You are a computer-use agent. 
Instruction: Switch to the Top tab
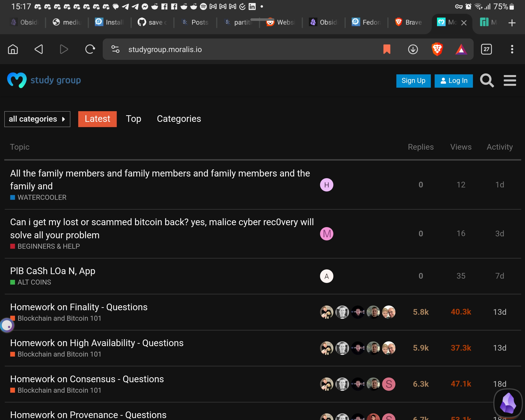[x=133, y=119]
